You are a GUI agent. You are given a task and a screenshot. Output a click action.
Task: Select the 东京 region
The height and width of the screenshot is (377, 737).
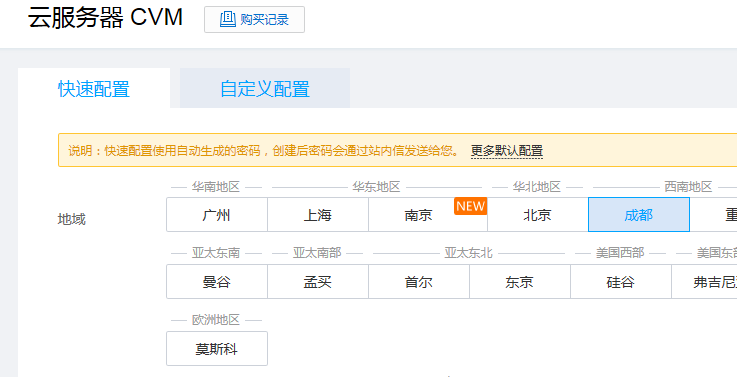(x=520, y=282)
